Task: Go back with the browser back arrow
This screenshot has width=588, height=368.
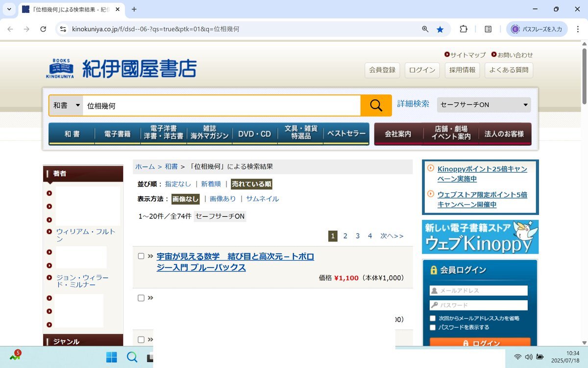Action: pos(10,29)
